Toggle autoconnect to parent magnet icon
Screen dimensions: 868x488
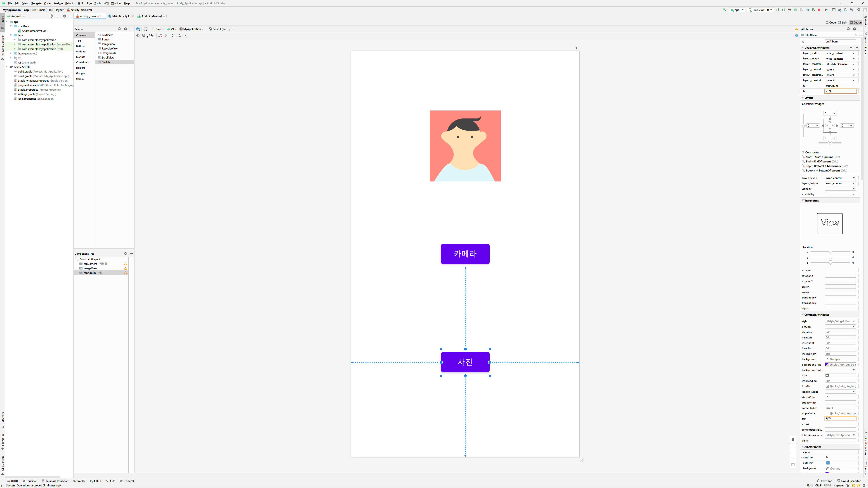pyautogui.click(x=144, y=36)
